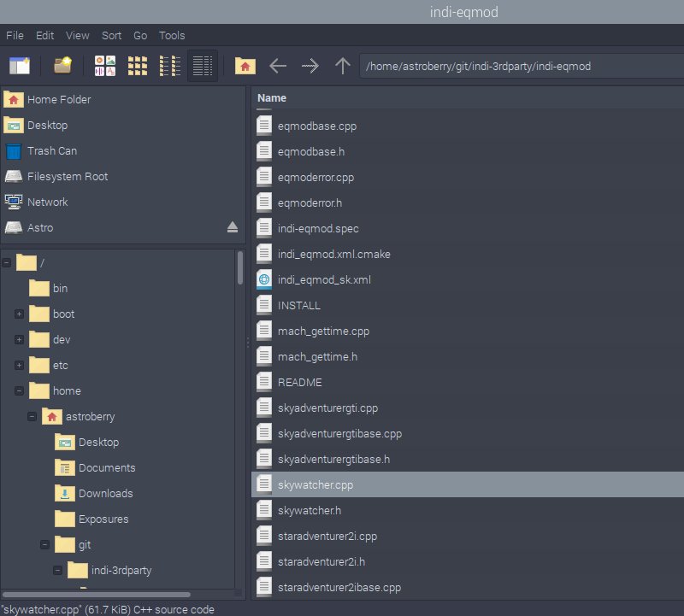Go to home folder using toolbar icon
The height and width of the screenshot is (616, 684).
click(x=245, y=67)
